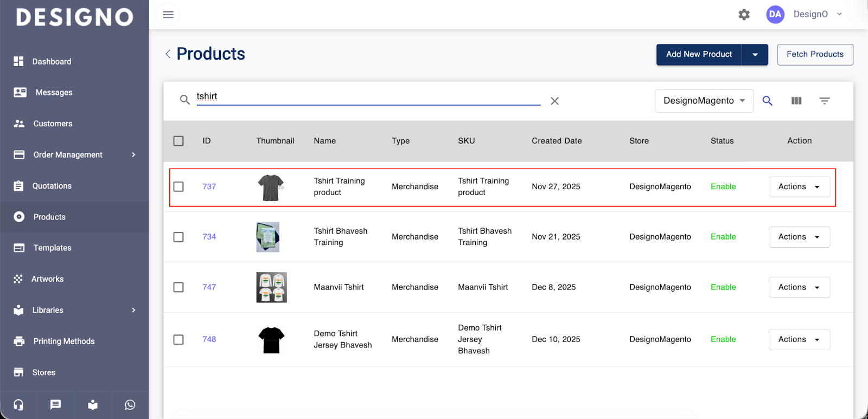Click the Fetch Products button
868x419 pixels.
[815, 55]
